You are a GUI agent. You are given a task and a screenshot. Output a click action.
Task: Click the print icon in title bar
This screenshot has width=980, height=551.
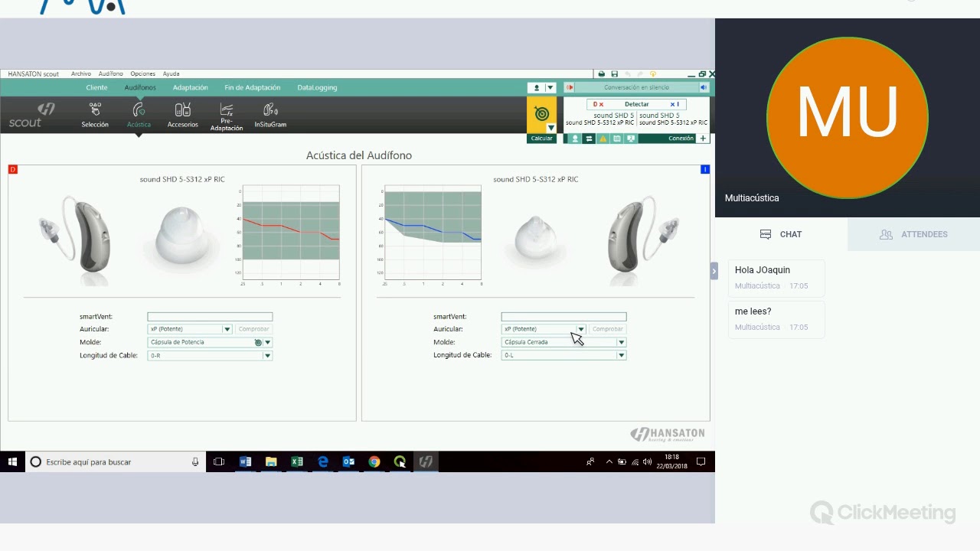pos(601,74)
